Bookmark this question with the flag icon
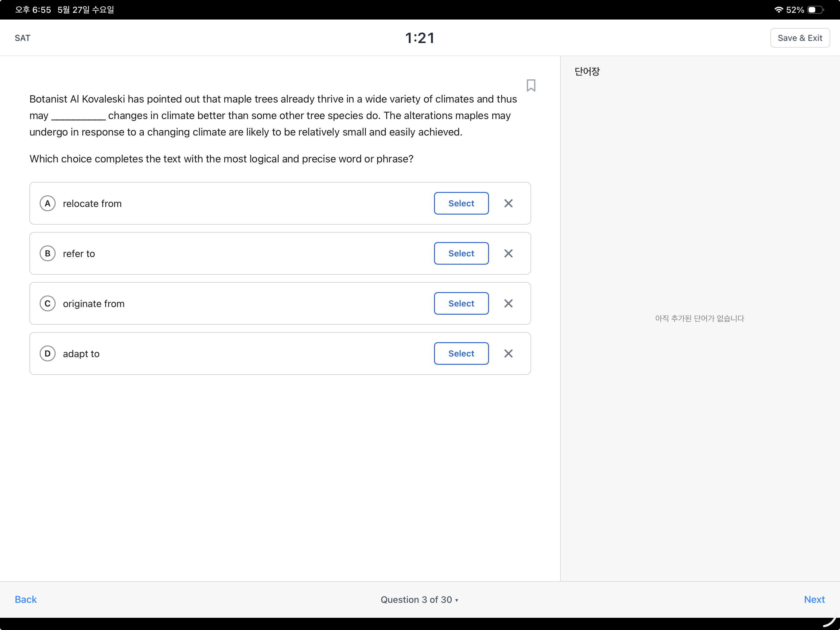 [531, 85]
